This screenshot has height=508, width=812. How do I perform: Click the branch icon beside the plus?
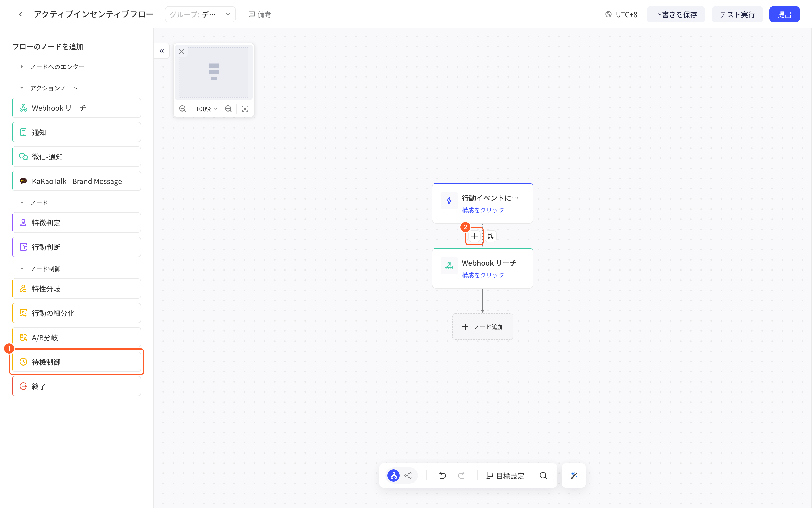pyautogui.click(x=490, y=236)
